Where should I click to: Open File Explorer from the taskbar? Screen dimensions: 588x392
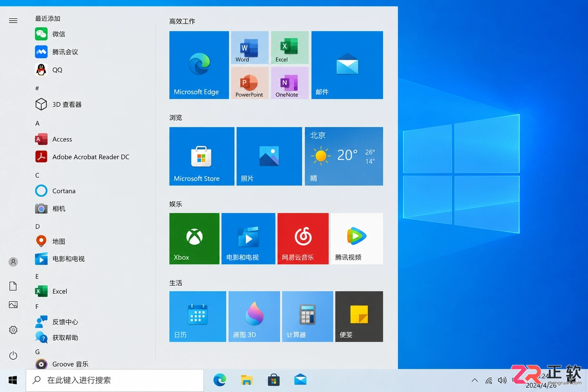click(247, 380)
